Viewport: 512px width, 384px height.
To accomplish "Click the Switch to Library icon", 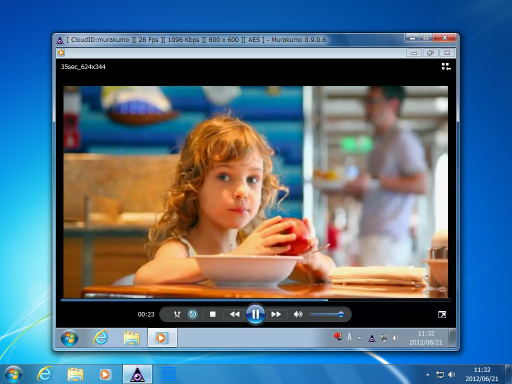I will pyautogui.click(x=446, y=67).
